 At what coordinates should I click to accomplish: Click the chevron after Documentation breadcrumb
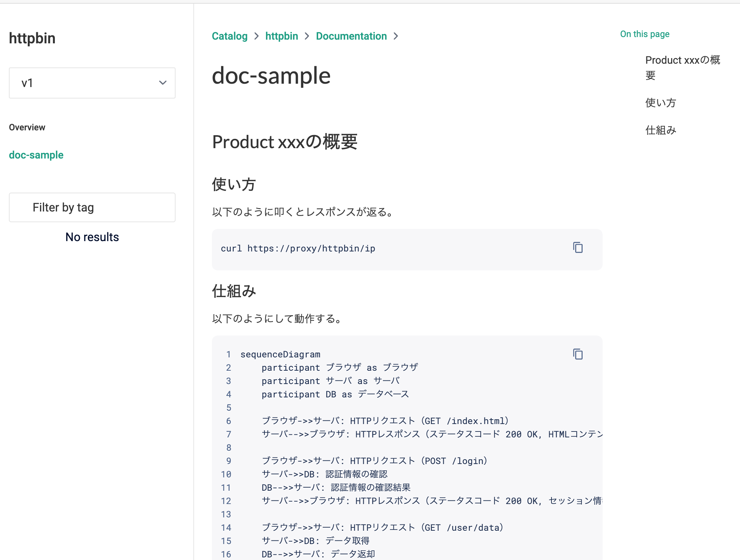pos(396,36)
